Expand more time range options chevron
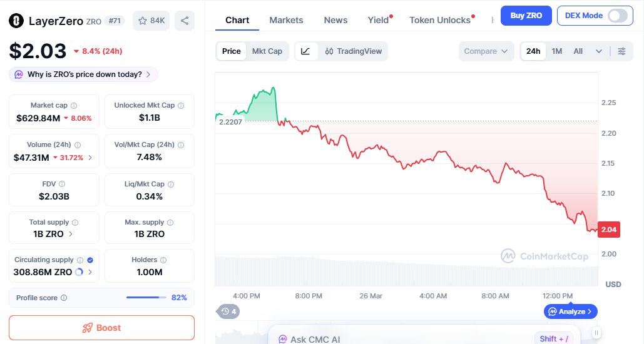 (x=599, y=51)
